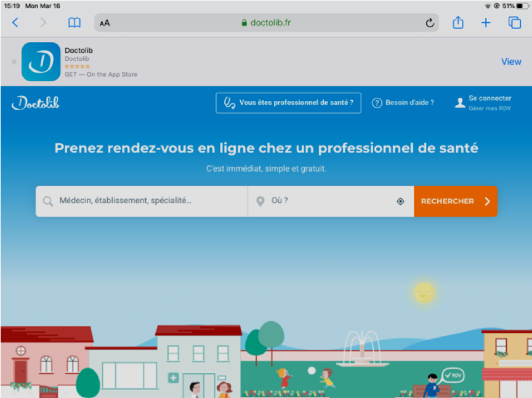Tap the battery indicator in status bar
532x398 pixels.
[x=523, y=6]
